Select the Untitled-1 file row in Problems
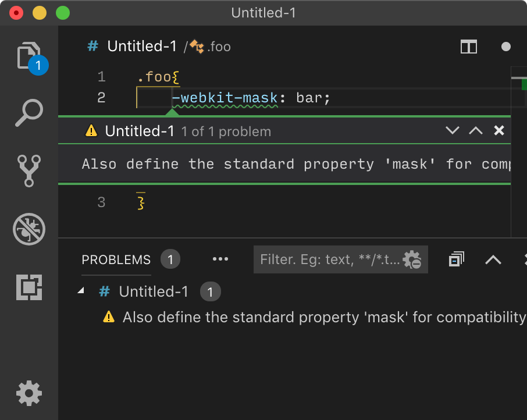Image resolution: width=527 pixels, height=420 pixels. (x=293, y=291)
